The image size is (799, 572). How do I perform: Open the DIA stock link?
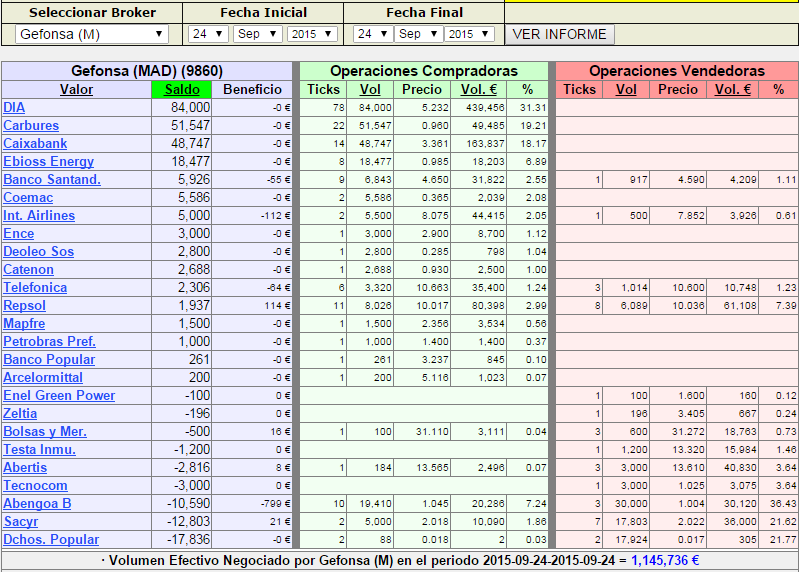point(14,107)
